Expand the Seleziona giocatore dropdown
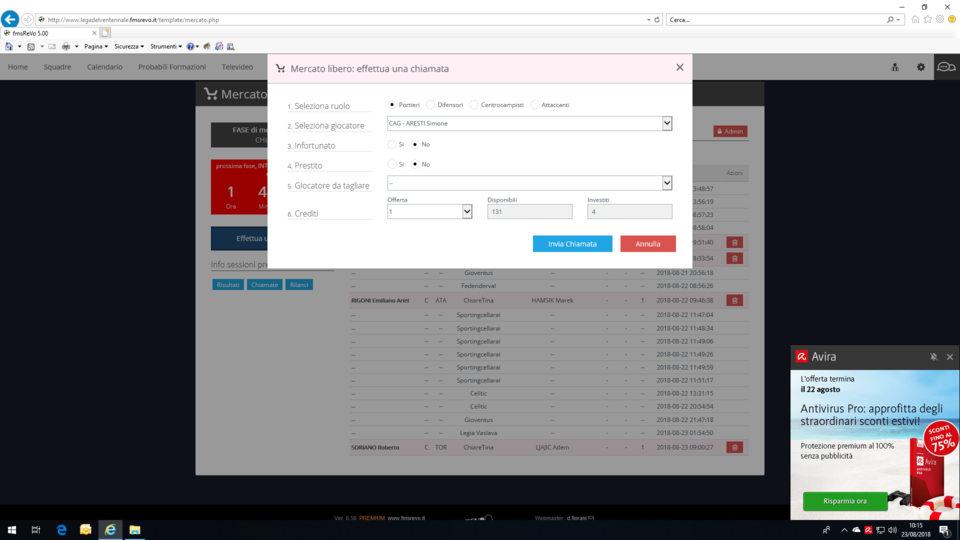Viewport: 960px width, 540px height. (x=666, y=123)
